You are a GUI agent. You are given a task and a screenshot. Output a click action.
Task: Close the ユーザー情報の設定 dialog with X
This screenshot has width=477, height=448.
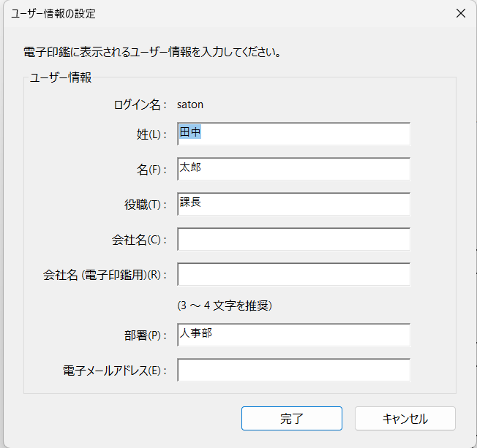460,13
